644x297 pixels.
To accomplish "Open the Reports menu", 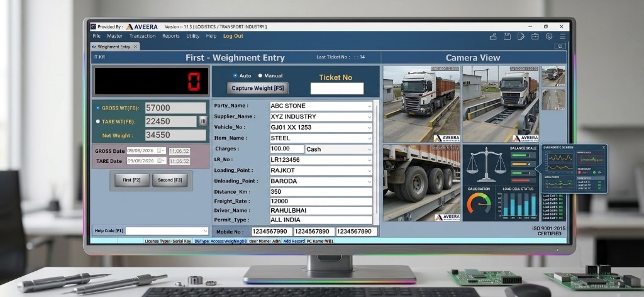I will [x=171, y=36].
